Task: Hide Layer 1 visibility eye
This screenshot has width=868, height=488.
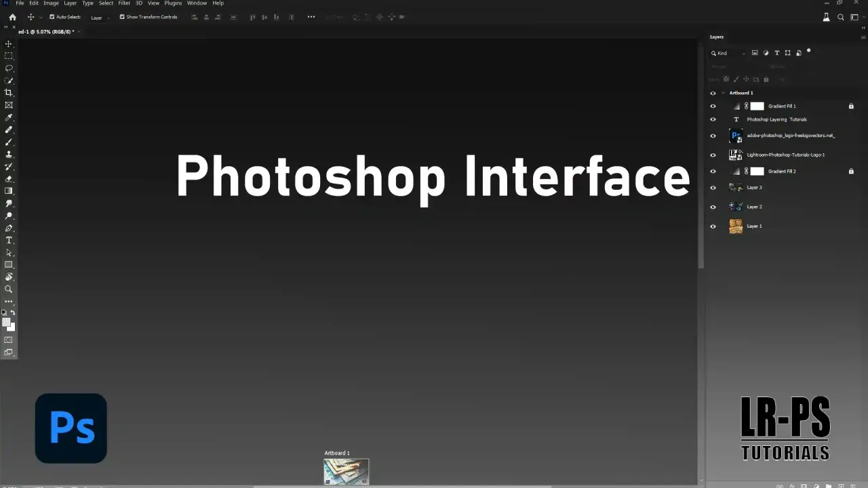Action: coord(713,226)
